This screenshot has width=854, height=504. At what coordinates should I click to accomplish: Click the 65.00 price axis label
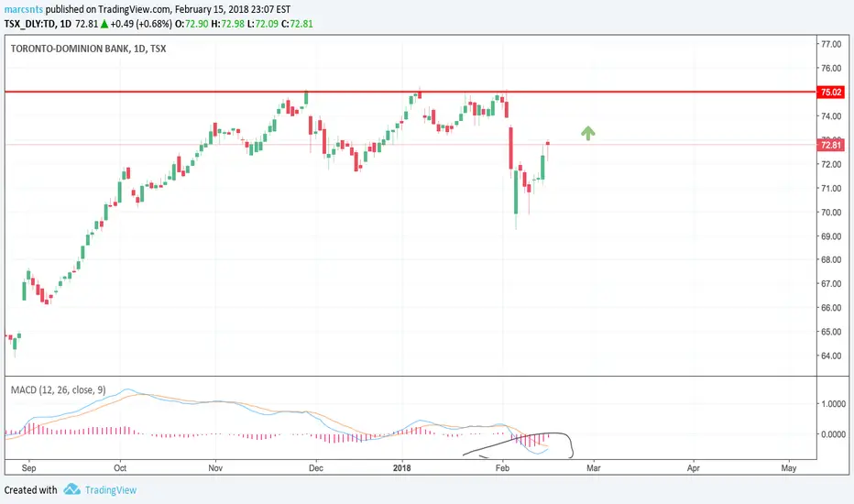[x=831, y=332]
